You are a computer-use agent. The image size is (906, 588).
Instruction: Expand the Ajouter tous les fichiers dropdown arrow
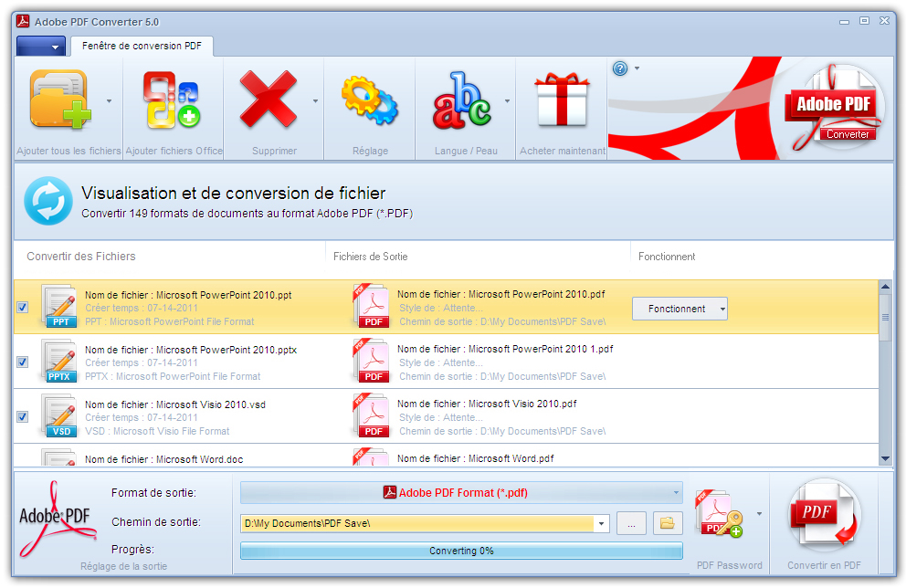pos(110,101)
